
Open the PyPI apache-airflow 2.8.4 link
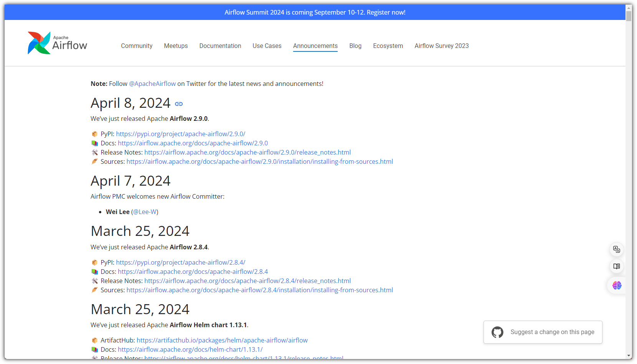181,262
